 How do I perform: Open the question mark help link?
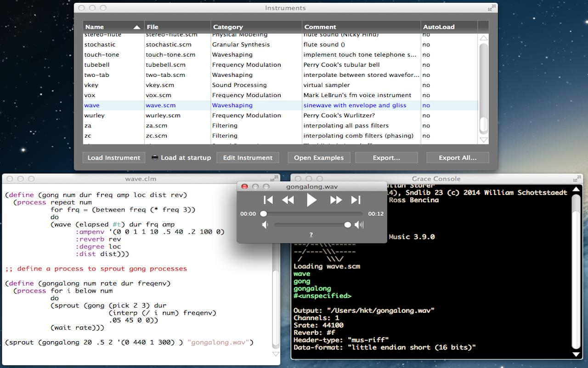tap(311, 235)
